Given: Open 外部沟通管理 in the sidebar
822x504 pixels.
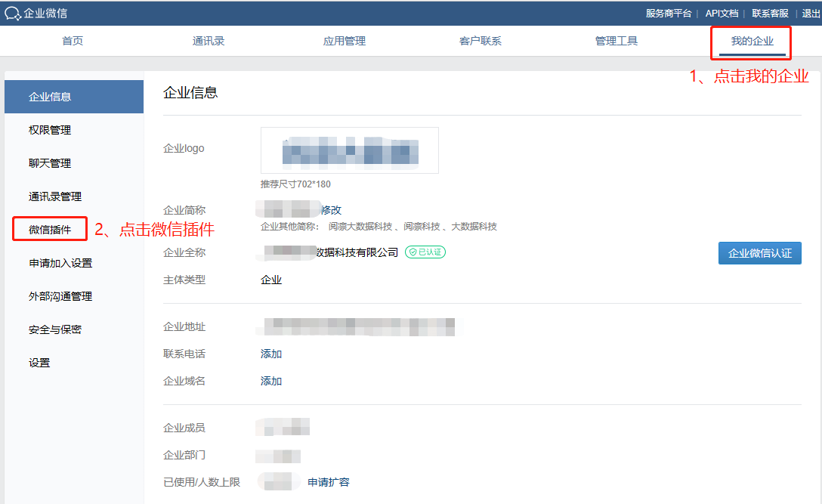Looking at the screenshot, I should pyautogui.click(x=60, y=296).
